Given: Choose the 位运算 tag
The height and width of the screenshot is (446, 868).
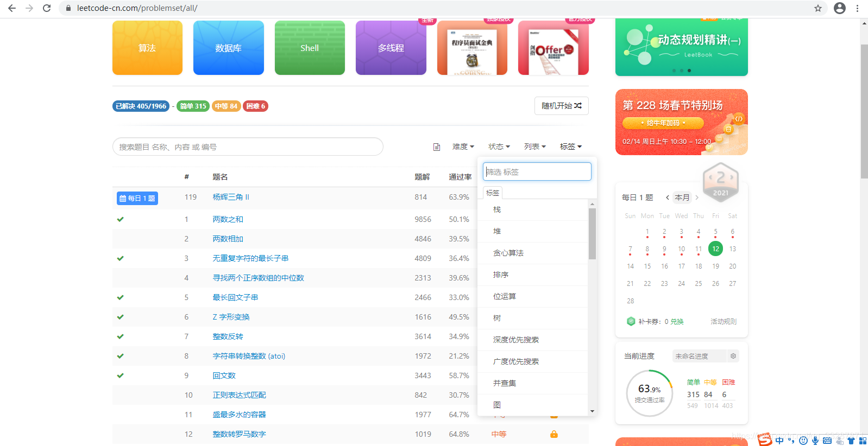Looking at the screenshot, I should click(x=533, y=296).
